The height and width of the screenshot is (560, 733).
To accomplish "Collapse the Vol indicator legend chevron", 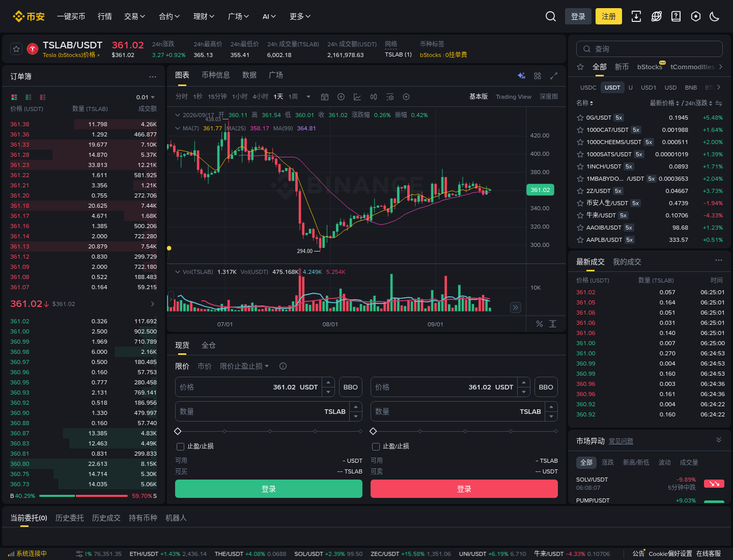I will tap(178, 272).
